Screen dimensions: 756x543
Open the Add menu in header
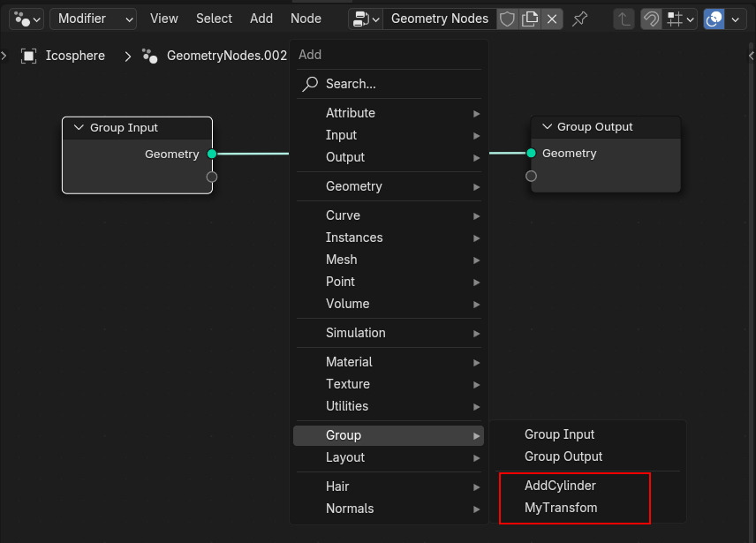tap(261, 19)
